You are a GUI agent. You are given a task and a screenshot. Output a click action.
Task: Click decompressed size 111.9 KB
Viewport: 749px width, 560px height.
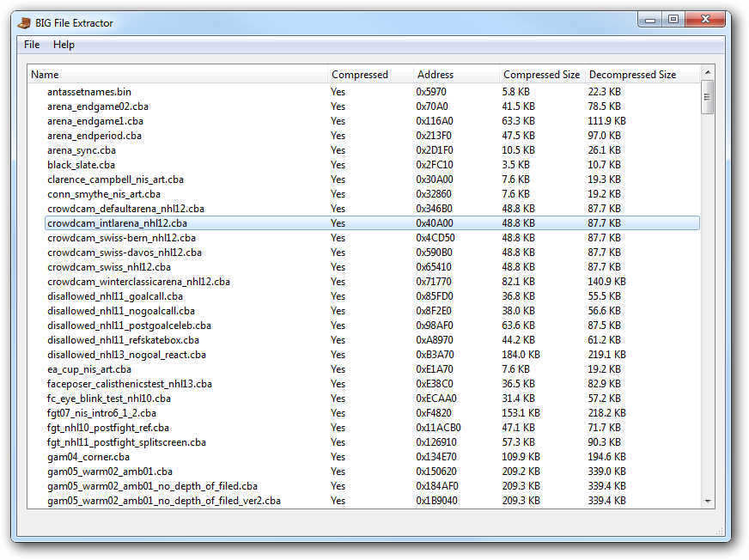pos(606,121)
